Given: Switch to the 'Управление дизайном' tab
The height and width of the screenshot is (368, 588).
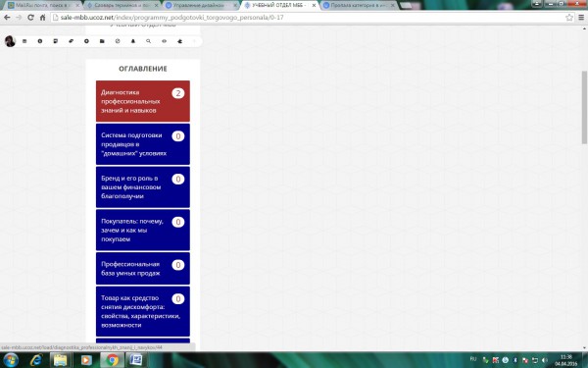Looking at the screenshot, I should pyautogui.click(x=201, y=5).
